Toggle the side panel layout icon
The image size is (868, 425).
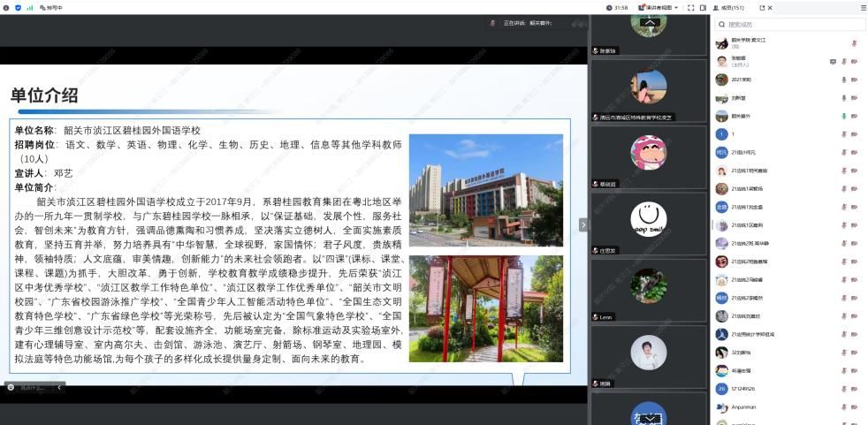point(703,8)
